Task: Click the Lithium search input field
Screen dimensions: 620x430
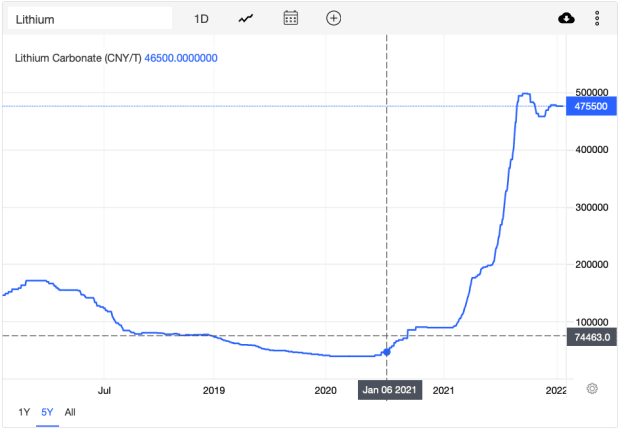Action: click(90, 19)
